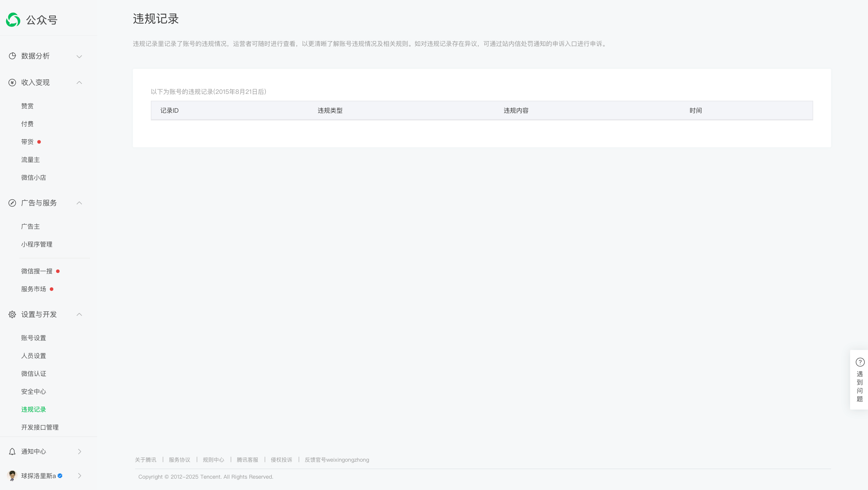The width and height of the screenshot is (868, 490).
Task: Collapse the 设置与开发 section chevron
Action: point(79,314)
